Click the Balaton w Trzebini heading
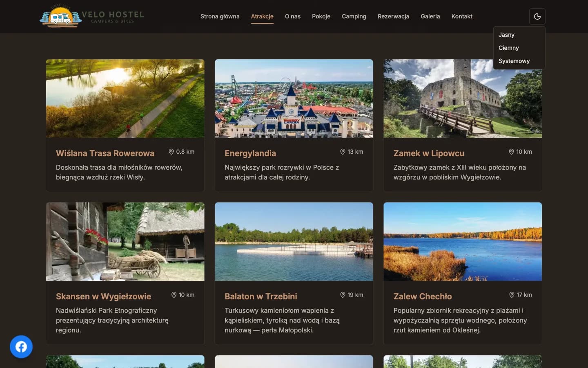The height and width of the screenshot is (368, 588). point(261,296)
